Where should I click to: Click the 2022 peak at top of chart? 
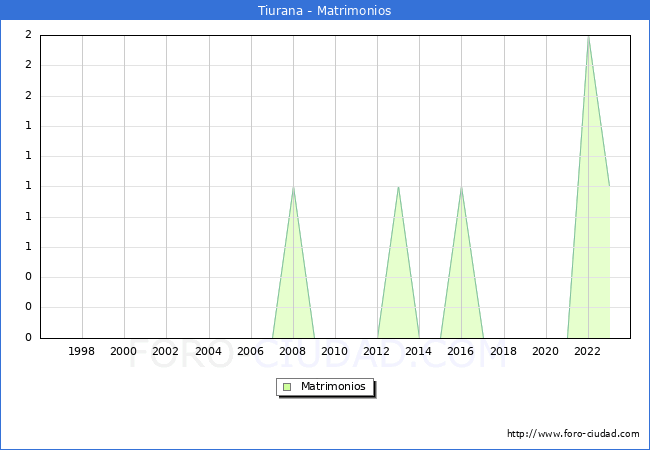pyautogui.click(x=588, y=37)
